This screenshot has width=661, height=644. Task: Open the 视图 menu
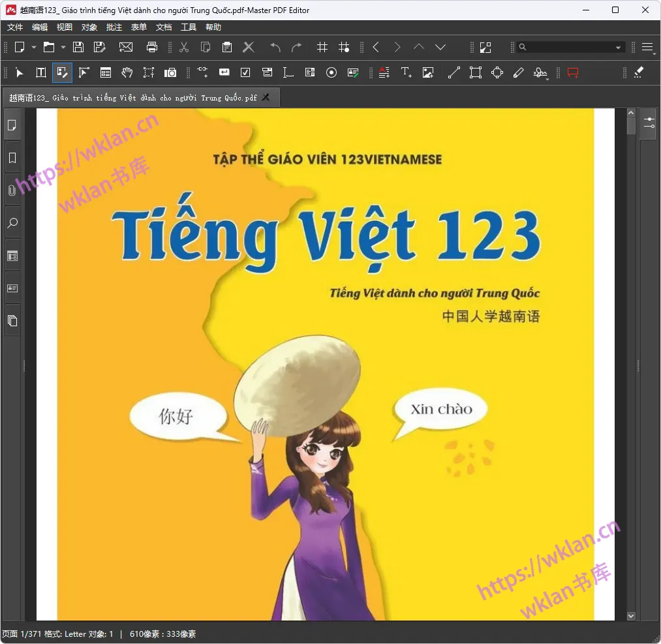click(64, 27)
